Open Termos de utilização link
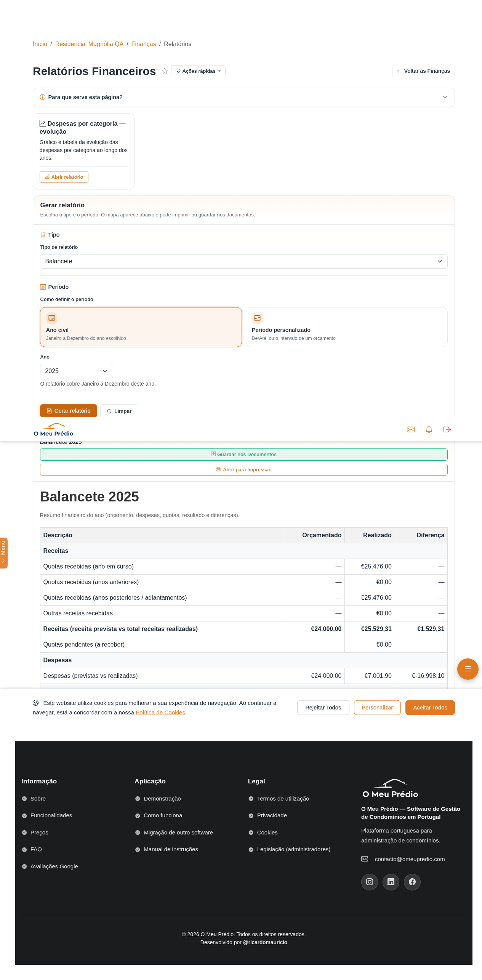The image size is (482, 980). (283, 799)
